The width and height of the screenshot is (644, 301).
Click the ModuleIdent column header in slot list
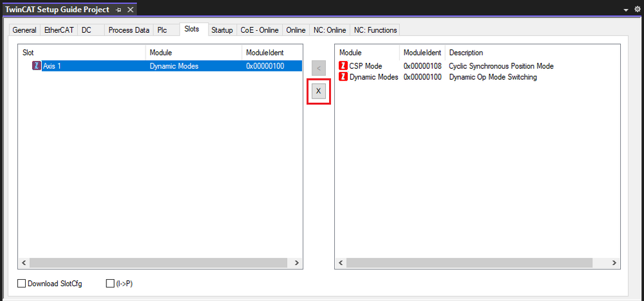(272, 53)
